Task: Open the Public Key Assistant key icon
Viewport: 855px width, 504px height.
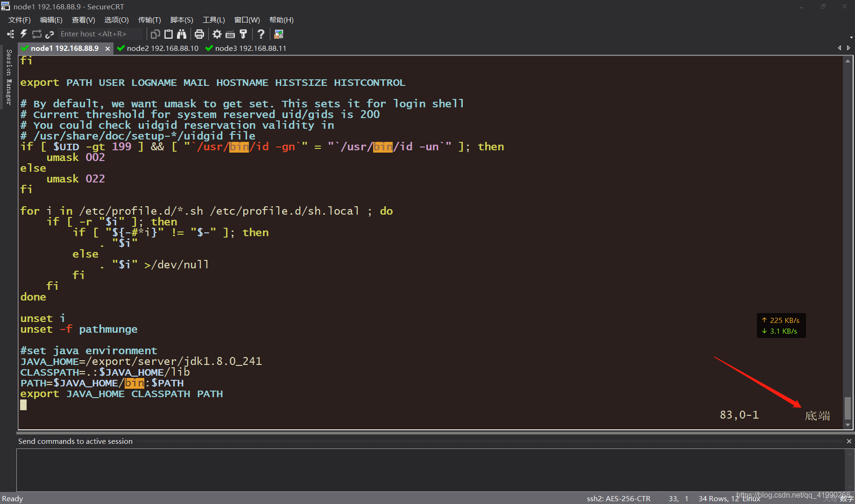Action: click(243, 34)
